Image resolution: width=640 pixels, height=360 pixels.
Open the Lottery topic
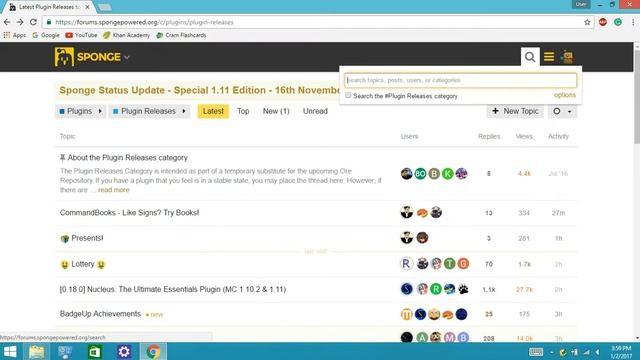(82, 264)
